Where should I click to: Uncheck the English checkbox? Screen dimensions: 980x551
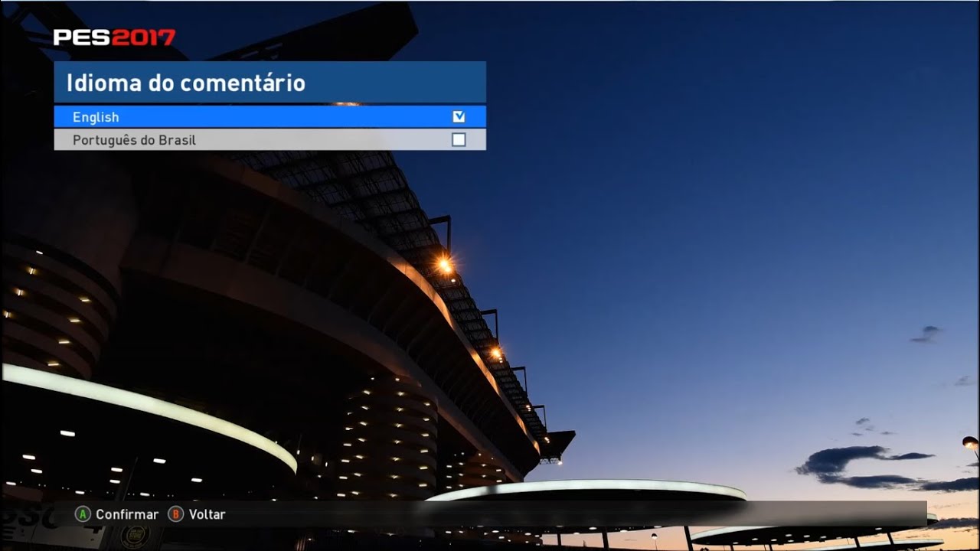459,117
